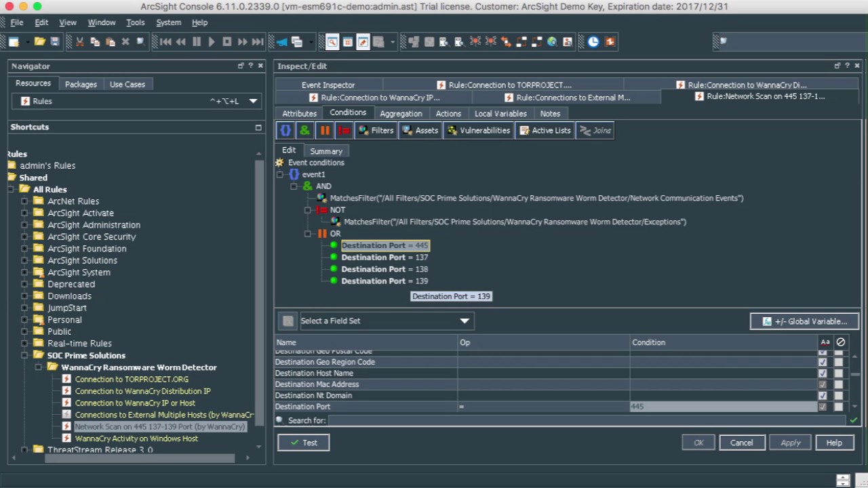Toggle negate checkbox for Destination Port row
This screenshot has width=868, height=488.
[839, 407]
